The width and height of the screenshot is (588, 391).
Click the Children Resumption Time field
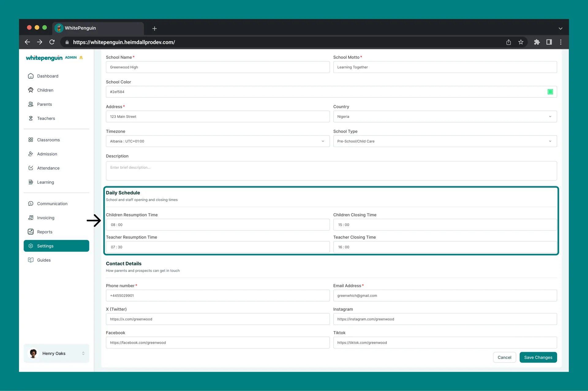point(218,225)
